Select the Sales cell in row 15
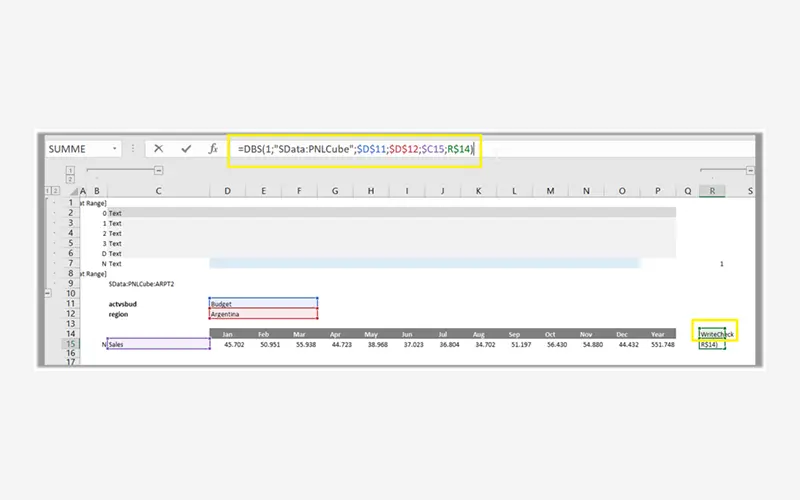This screenshot has width=800, height=500. coord(157,344)
